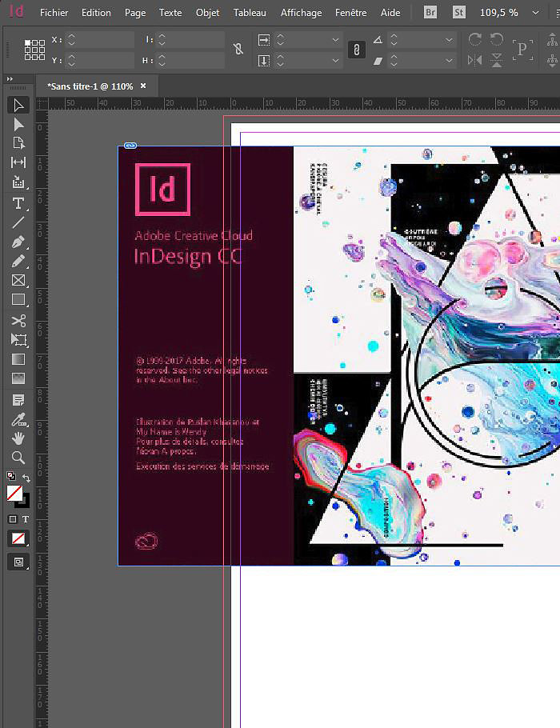Click bottom-right point of reference point grid
560x728 pixels.
point(42,57)
